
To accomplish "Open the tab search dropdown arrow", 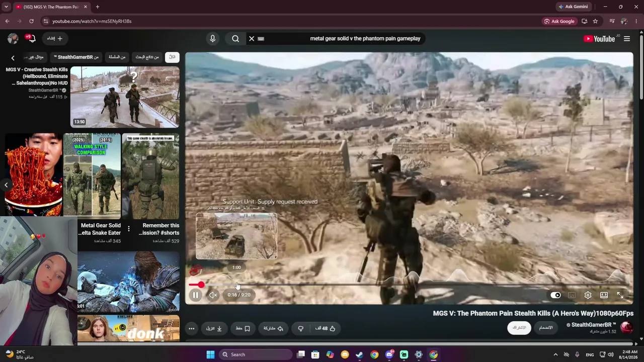I will 6,7.
